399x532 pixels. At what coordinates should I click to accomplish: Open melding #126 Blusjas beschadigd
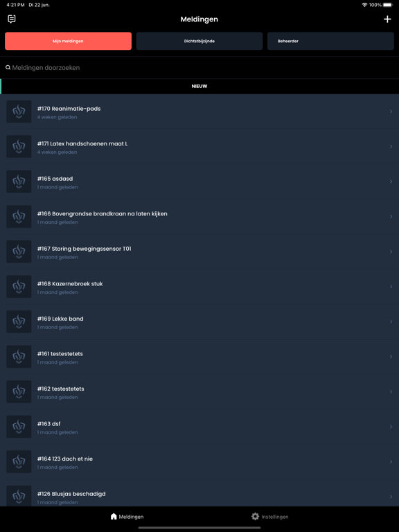[199, 494]
